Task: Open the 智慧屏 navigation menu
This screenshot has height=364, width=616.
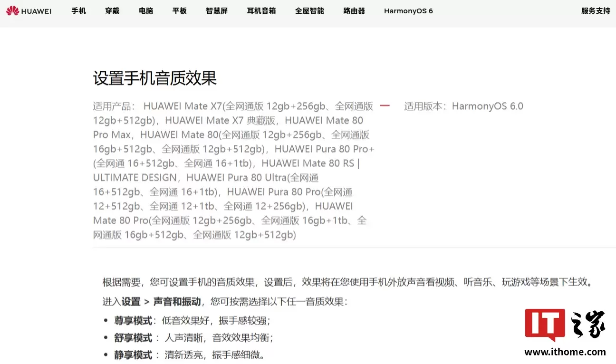Action: pyautogui.click(x=217, y=10)
